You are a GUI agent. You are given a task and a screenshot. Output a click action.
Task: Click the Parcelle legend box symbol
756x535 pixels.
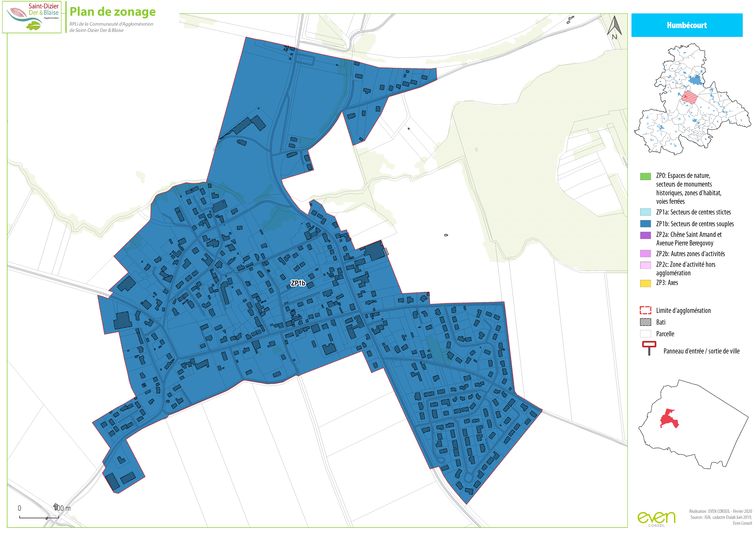[645, 334]
